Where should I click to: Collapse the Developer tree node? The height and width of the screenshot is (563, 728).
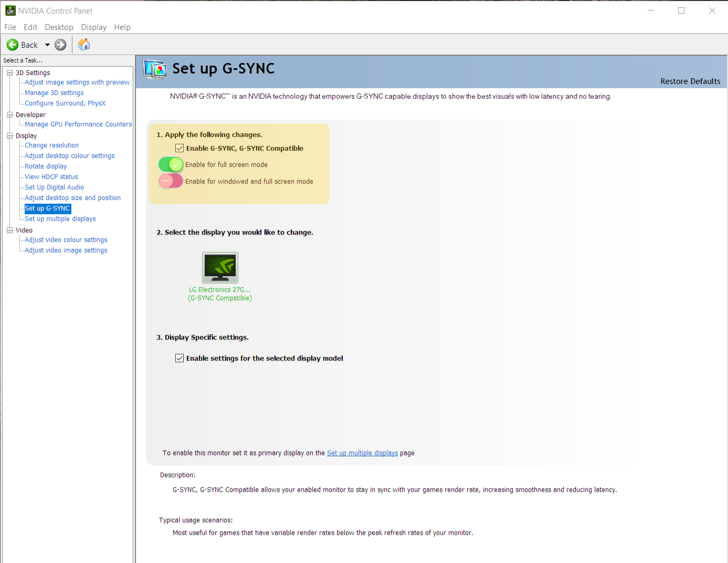(x=9, y=115)
